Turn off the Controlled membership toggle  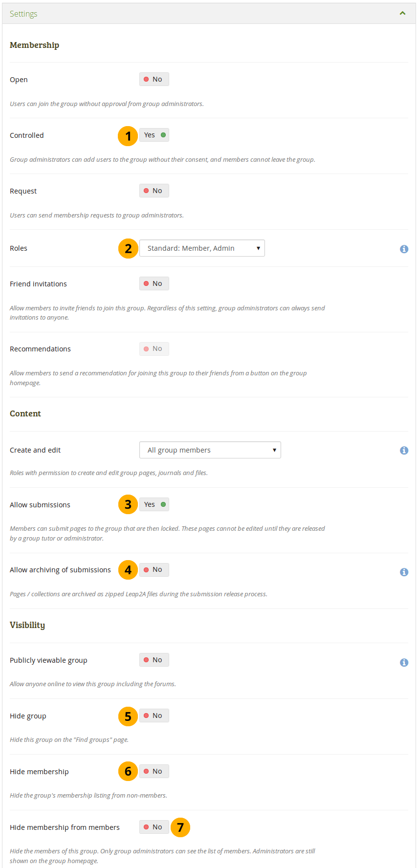[154, 135]
